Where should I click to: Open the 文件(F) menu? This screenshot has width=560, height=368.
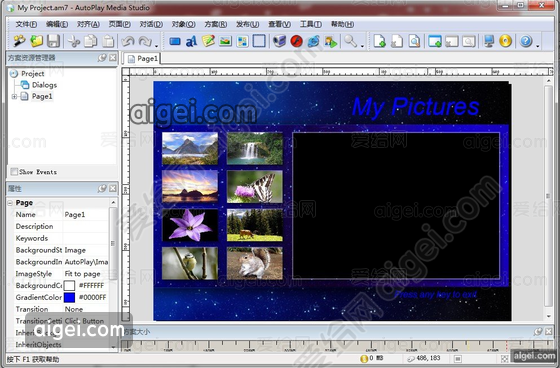(26, 24)
